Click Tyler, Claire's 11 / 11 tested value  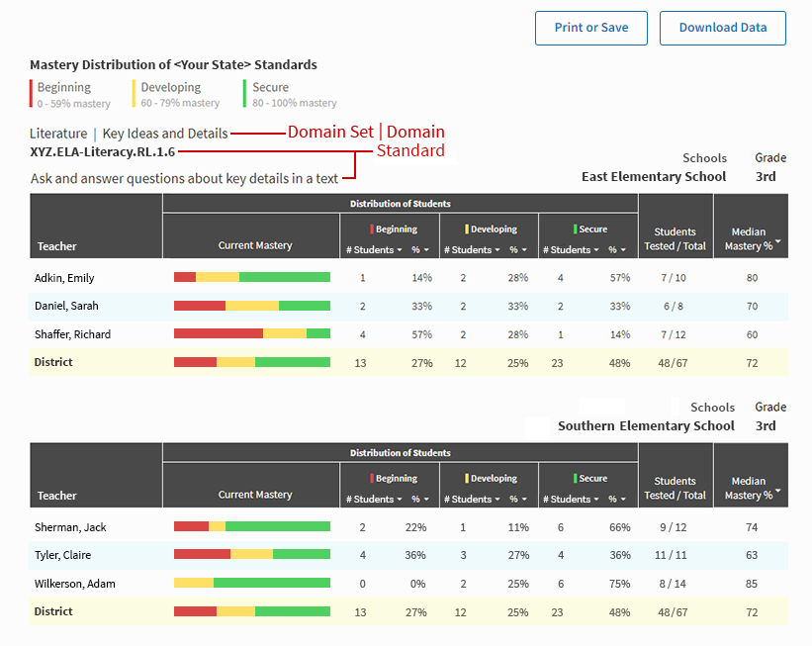pyautogui.click(x=671, y=555)
